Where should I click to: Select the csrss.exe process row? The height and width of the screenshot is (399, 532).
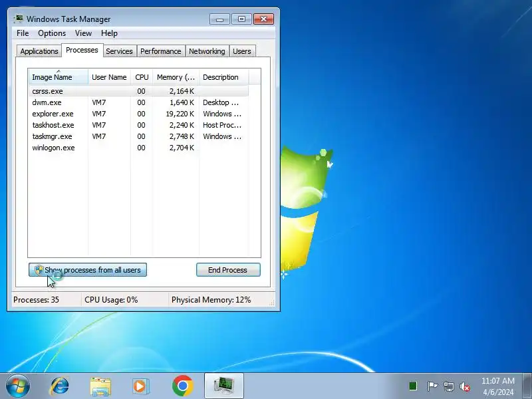click(x=139, y=91)
